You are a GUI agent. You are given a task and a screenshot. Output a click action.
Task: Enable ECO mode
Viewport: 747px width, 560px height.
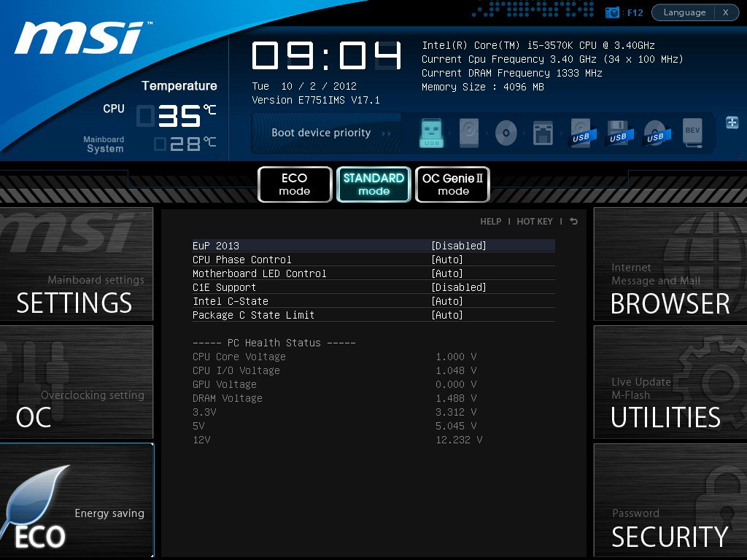[x=295, y=184]
